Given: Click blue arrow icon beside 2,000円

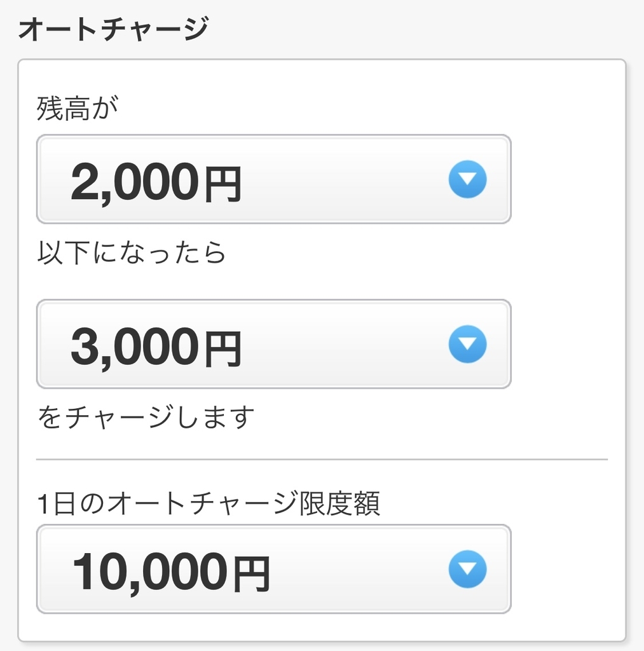Looking at the screenshot, I should pos(467,179).
